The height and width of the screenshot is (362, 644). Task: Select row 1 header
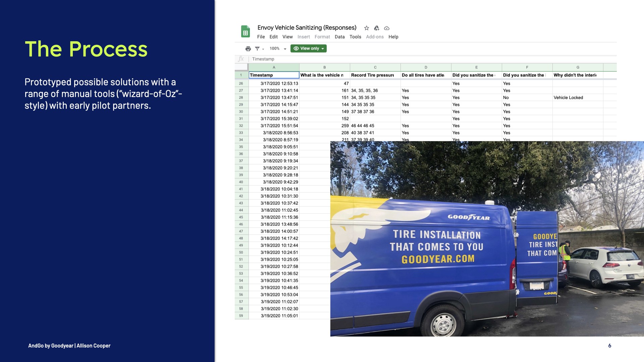(x=241, y=75)
